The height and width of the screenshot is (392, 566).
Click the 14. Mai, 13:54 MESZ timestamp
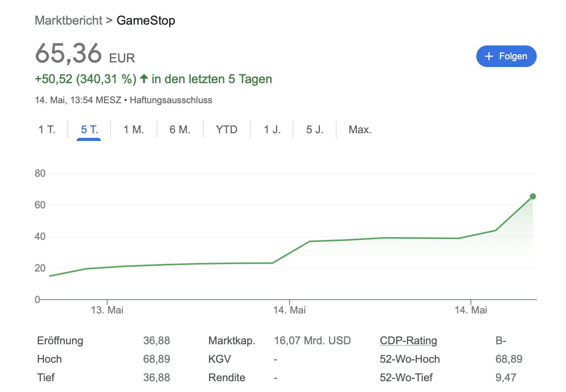[78, 100]
